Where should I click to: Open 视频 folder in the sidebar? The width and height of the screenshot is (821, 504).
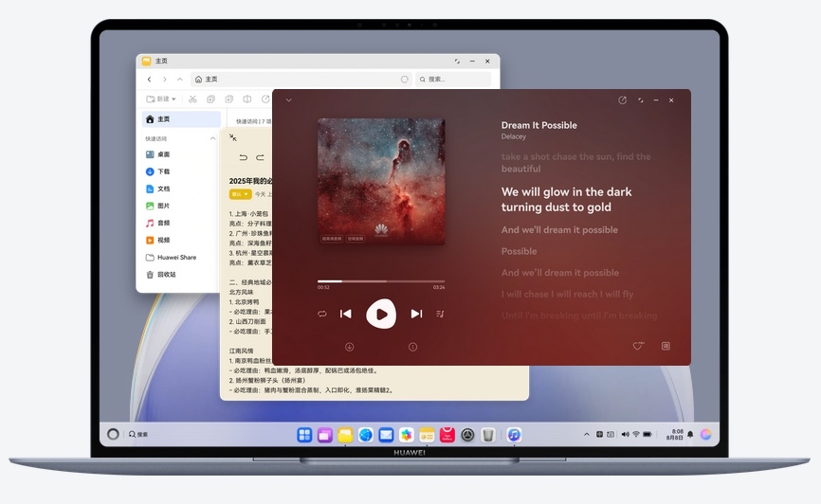click(158, 241)
